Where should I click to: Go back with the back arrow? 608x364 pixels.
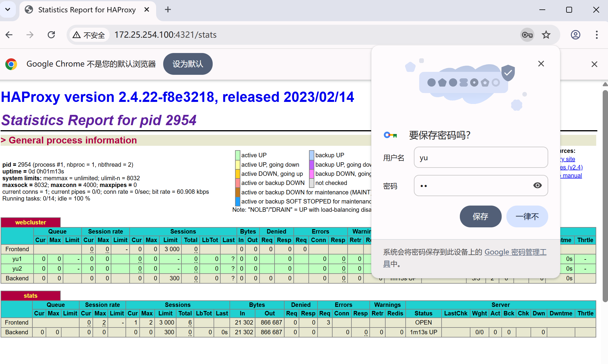pos(9,35)
